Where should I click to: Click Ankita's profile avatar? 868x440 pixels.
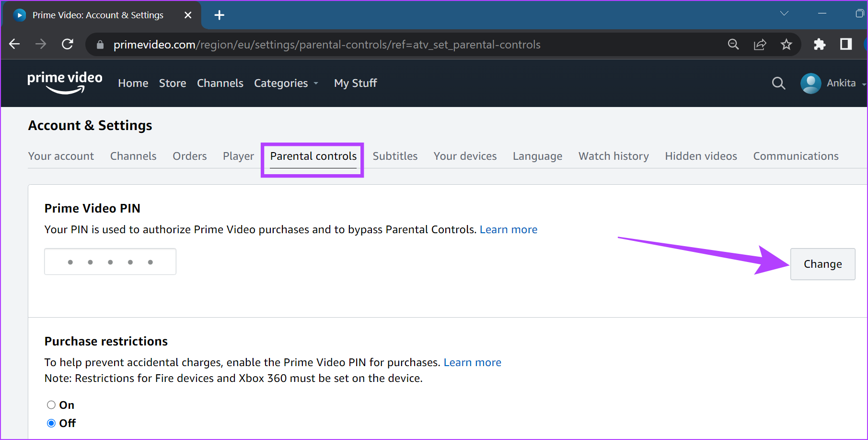point(810,83)
